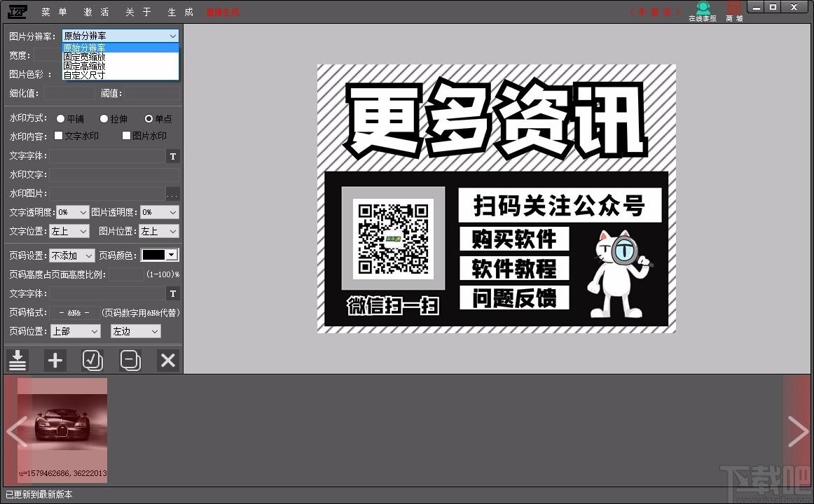Open the 关于 menu
Image resolution: width=814 pixels, height=504 pixels.
point(138,12)
